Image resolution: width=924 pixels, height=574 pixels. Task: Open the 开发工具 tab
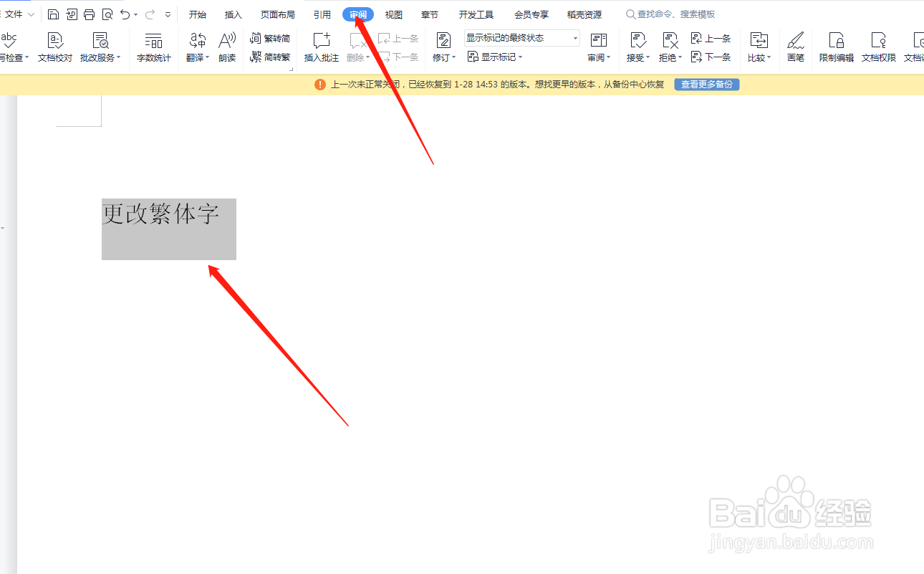[476, 14]
